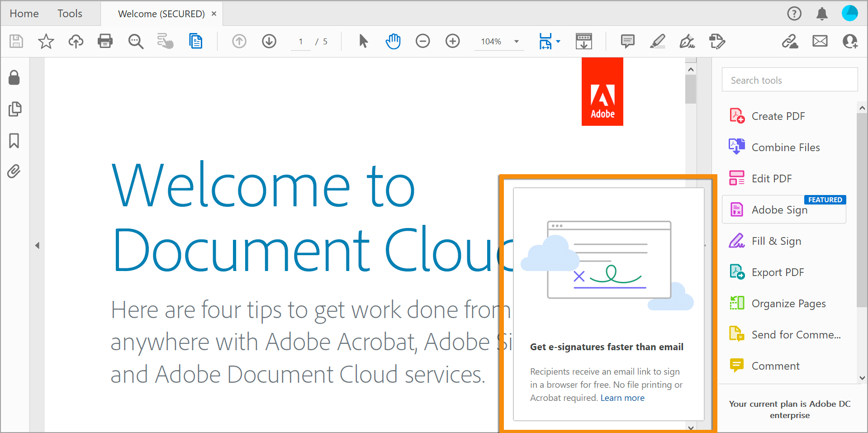Select the Hand pan tool
868x433 pixels.
[393, 41]
